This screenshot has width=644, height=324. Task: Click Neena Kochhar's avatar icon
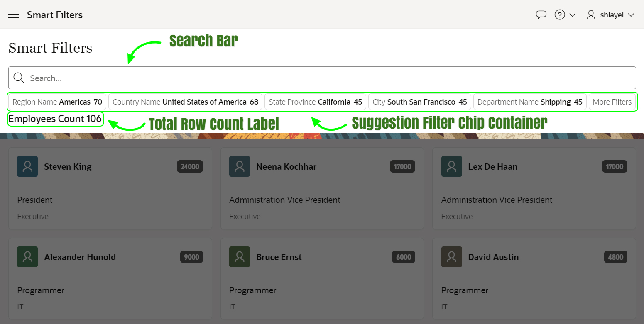point(240,166)
